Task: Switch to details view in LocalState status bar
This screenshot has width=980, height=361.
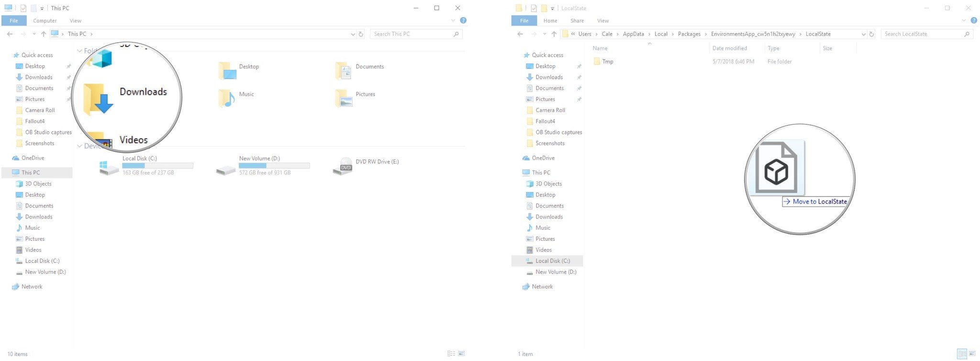Action: (x=962, y=354)
